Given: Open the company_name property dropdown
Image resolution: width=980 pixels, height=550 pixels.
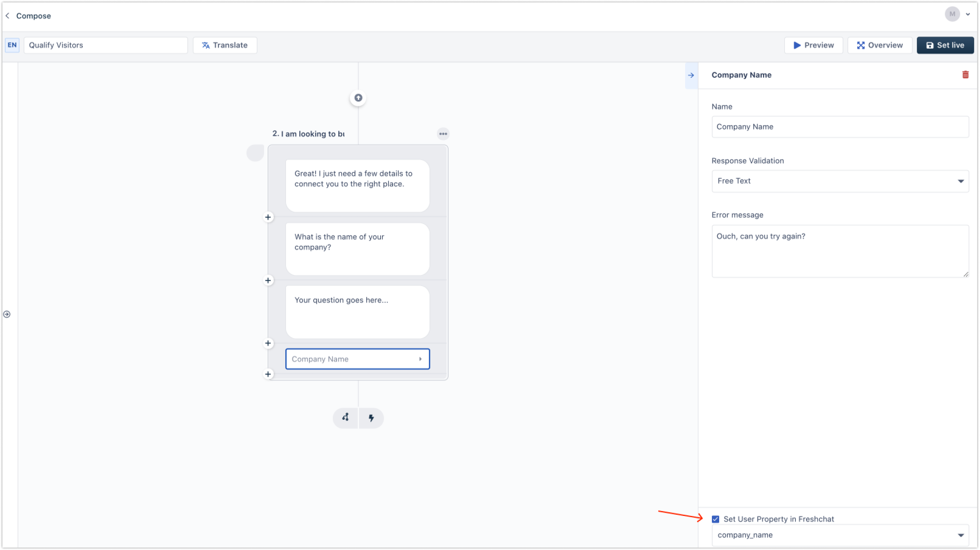Looking at the screenshot, I should point(840,535).
